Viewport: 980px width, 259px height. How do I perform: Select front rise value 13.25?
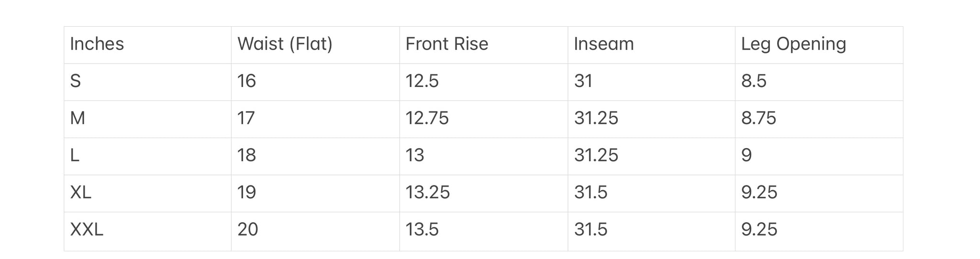click(x=427, y=193)
